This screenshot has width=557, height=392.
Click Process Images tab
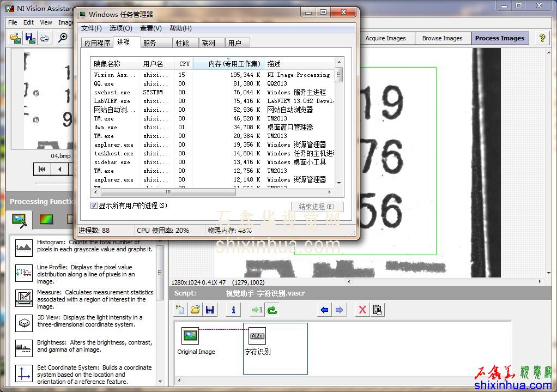click(x=500, y=38)
